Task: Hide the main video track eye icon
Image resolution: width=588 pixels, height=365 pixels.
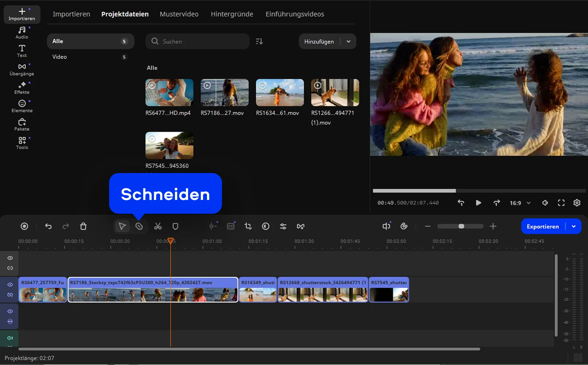Action: 10,285
